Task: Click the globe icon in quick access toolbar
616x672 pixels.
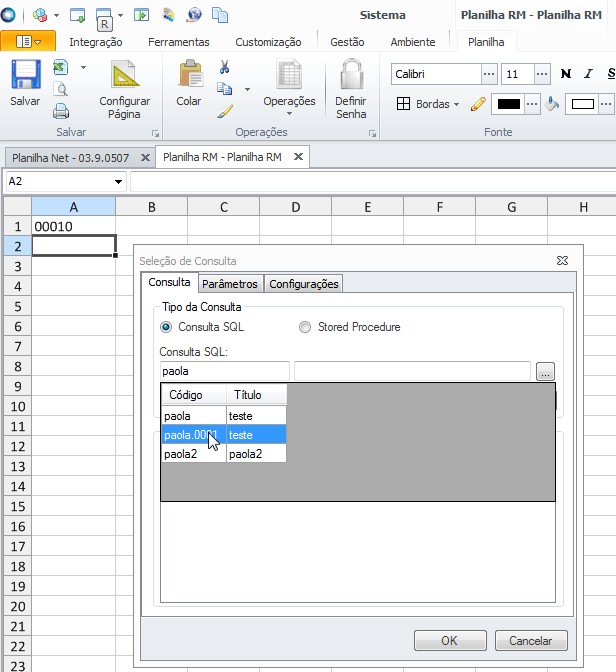Action: [x=194, y=15]
